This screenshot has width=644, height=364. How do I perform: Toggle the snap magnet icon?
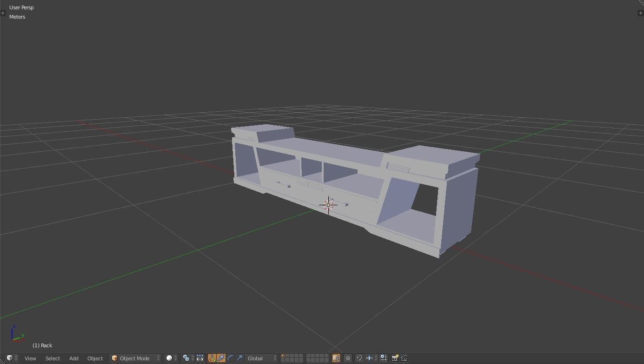coord(359,358)
